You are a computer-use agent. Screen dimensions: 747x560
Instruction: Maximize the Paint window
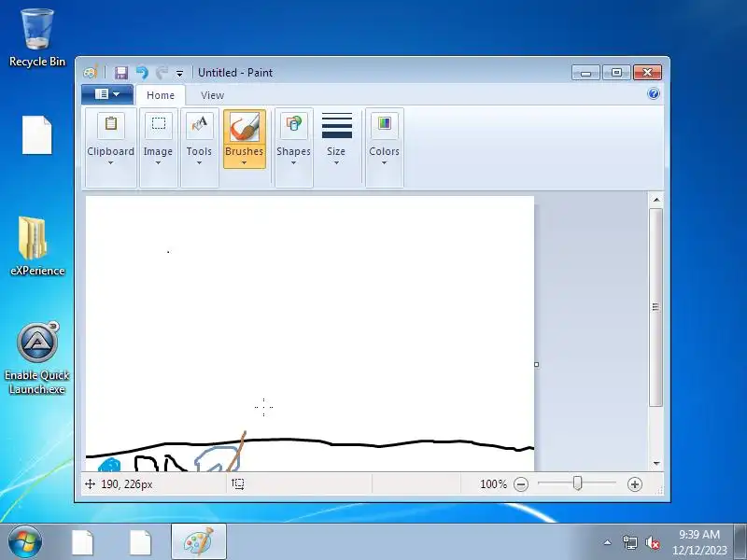tap(616, 73)
